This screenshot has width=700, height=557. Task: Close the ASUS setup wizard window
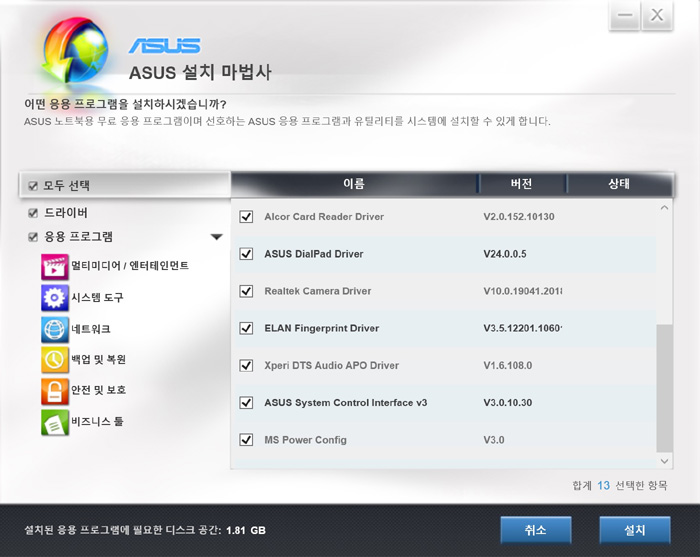coord(657,15)
